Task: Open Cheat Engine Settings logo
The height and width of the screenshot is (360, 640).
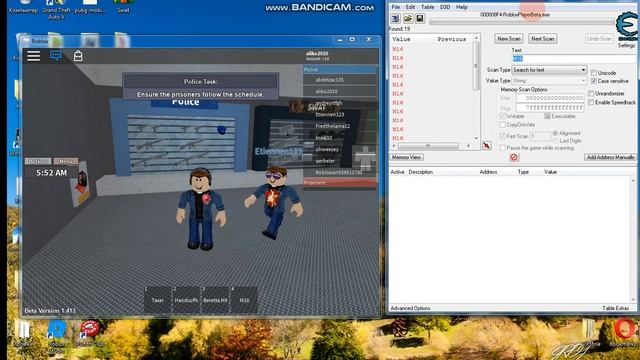Action: pos(627,27)
